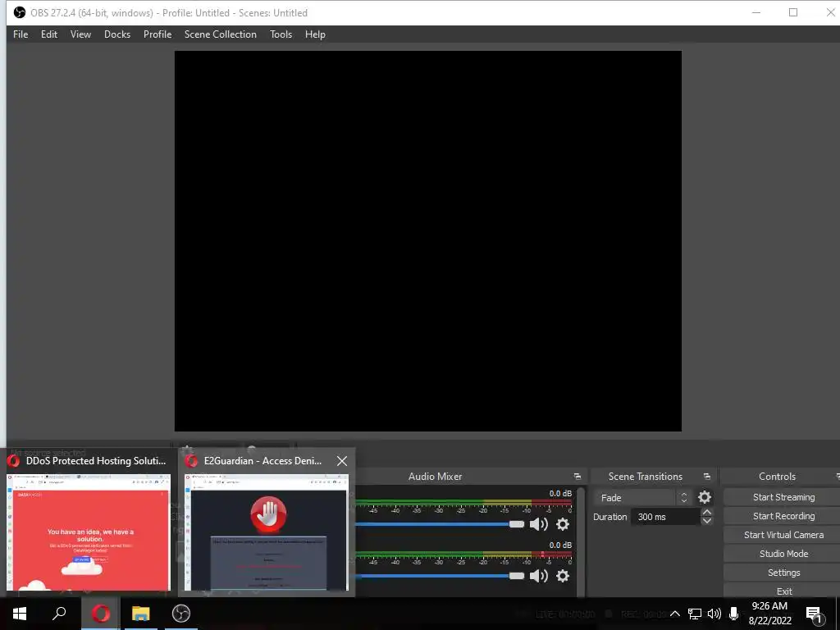Close the E2Guardian preview thumbnail
840x630 pixels.
(x=342, y=461)
